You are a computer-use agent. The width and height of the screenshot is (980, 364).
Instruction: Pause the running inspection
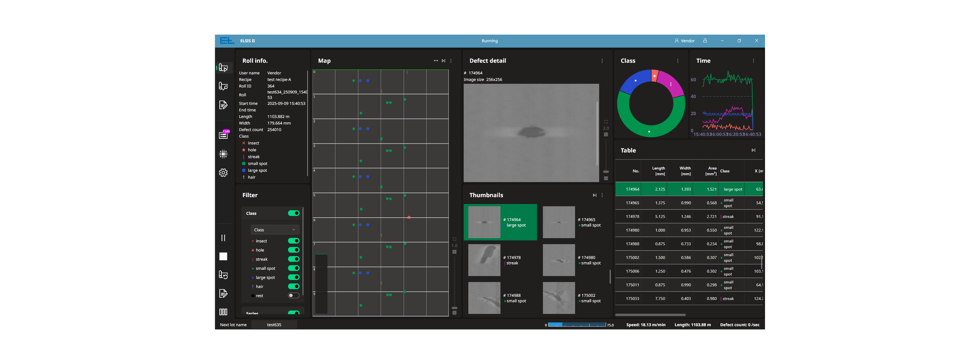(223, 238)
